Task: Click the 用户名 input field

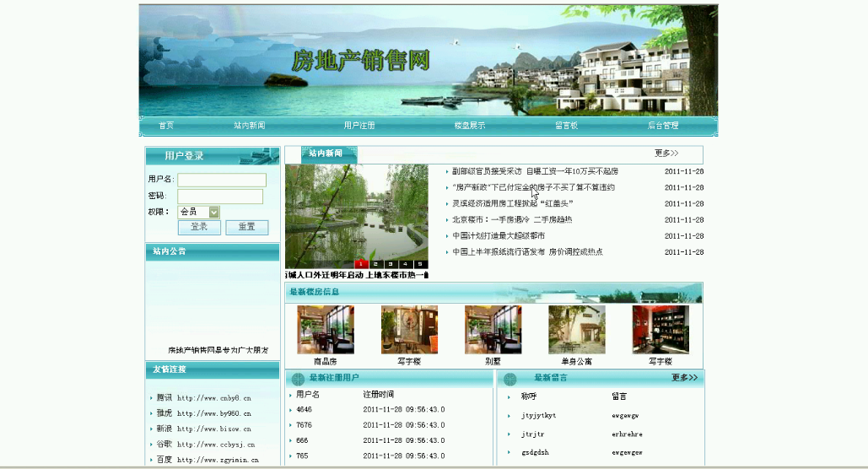Action: coord(221,180)
